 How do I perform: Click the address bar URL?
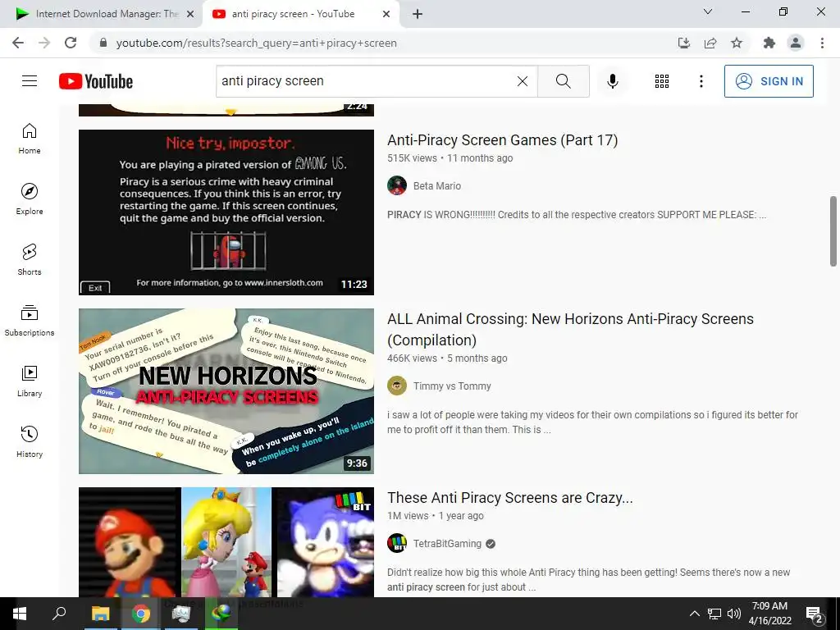click(x=256, y=43)
